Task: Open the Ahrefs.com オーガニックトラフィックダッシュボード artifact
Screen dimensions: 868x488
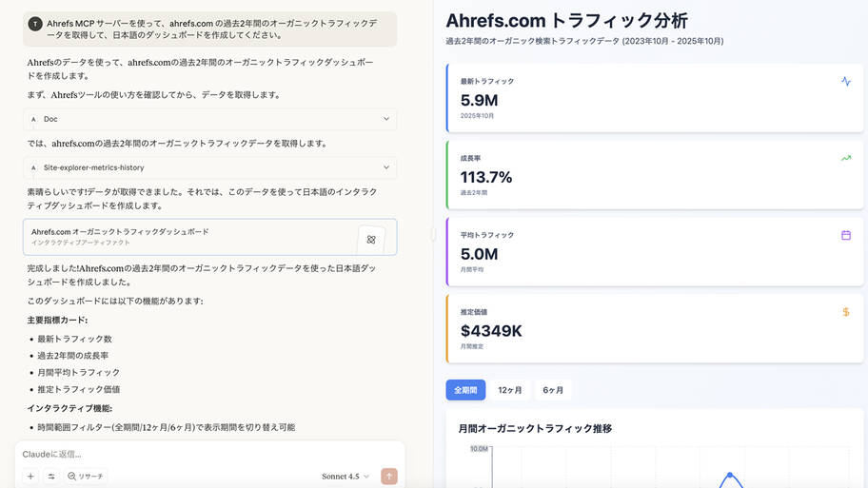Action: point(190,237)
